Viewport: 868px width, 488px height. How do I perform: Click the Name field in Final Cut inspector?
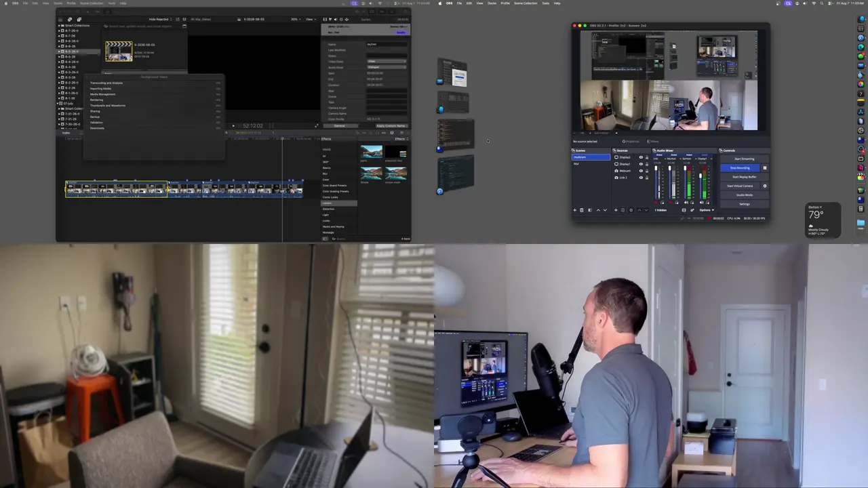coord(387,44)
